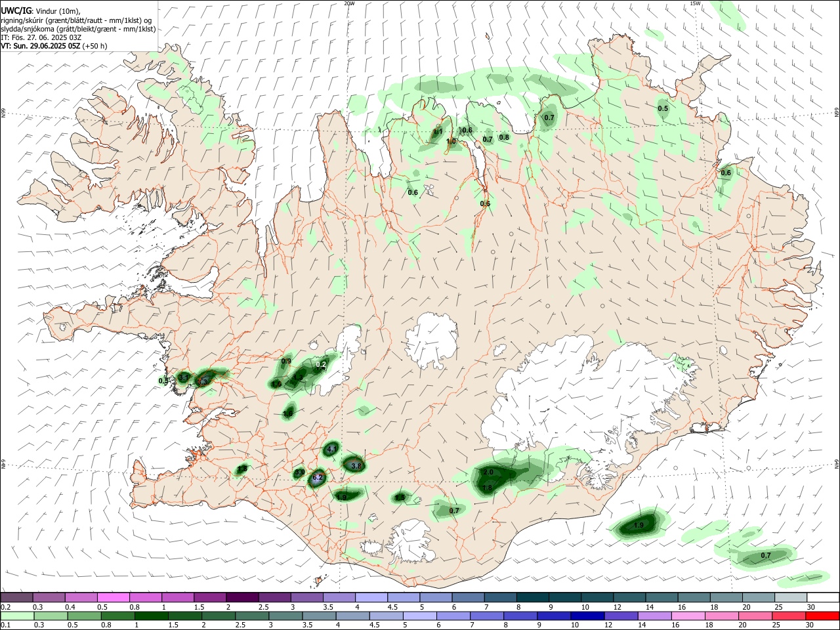Click the 0.4 label in the upper legend
This screenshot has width=840, height=630.
pyautogui.click(x=70, y=607)
